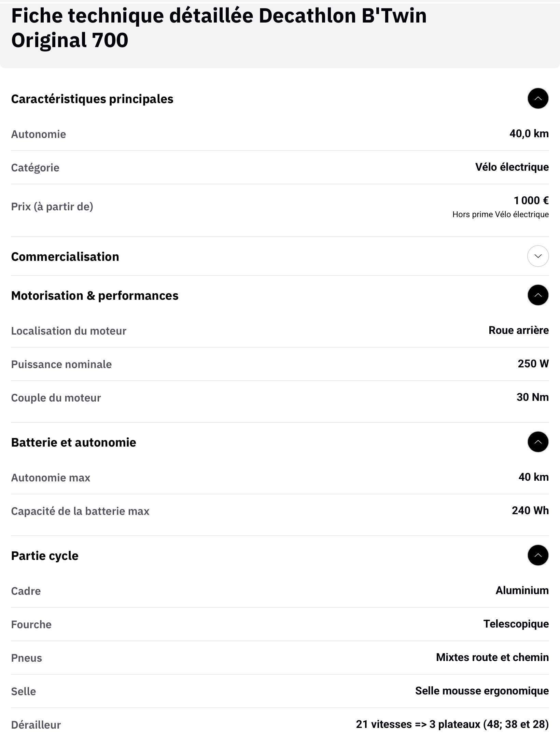Click the Commercialisation section heading
Screen dimensions: 560x745
(x=65, y=257)
